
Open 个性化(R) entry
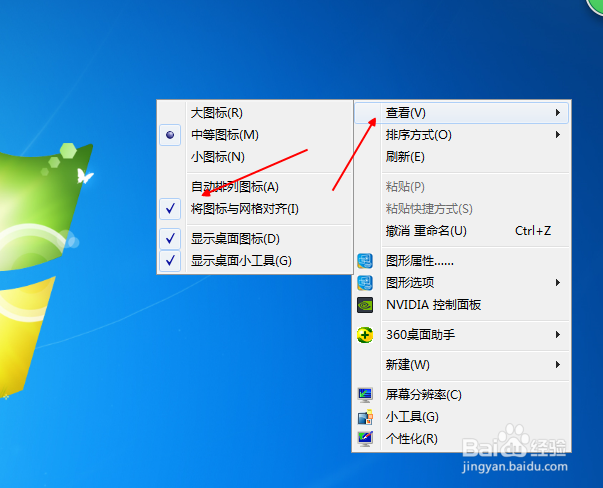click(461, 439)
